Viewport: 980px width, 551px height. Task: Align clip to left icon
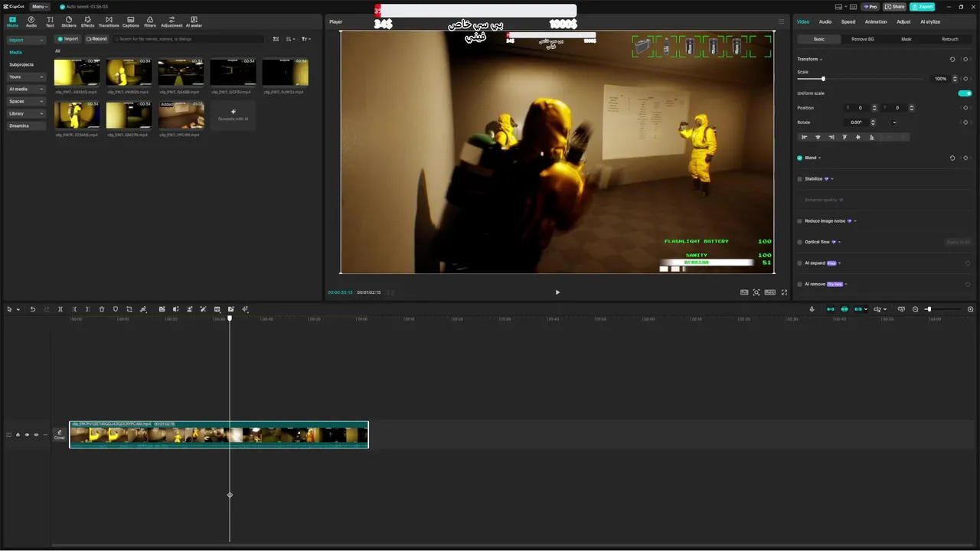805,137
